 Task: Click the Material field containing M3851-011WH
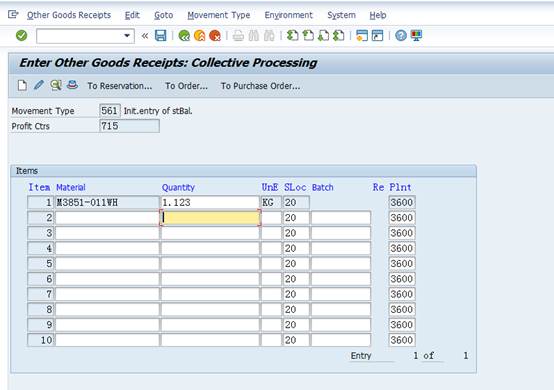tap(107, 202)
